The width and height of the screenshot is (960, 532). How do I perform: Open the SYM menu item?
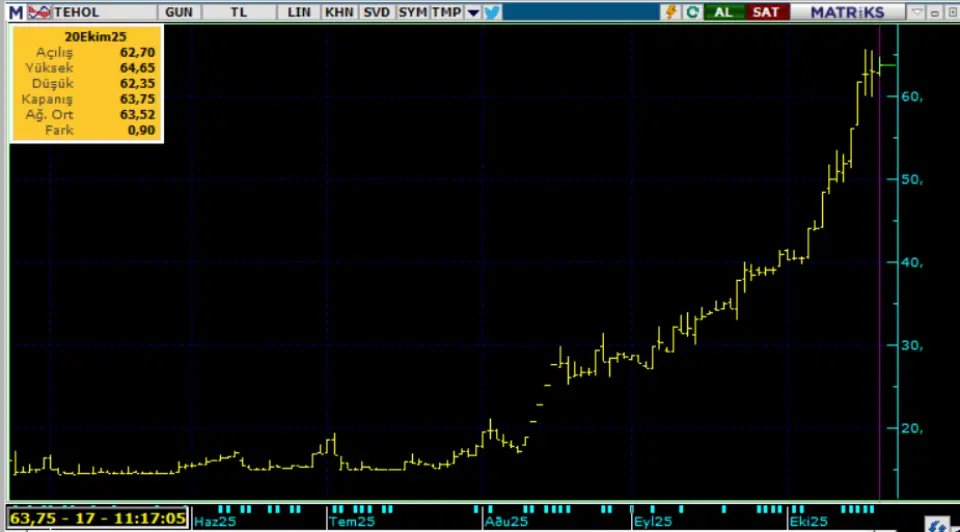pyautogui.click(x=412, y=12)
